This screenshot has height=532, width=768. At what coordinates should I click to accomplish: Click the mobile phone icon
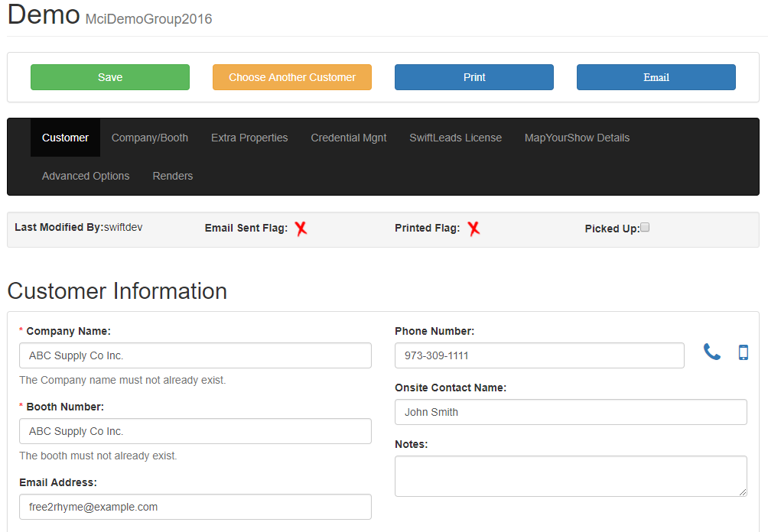click(x=743, y=352)
